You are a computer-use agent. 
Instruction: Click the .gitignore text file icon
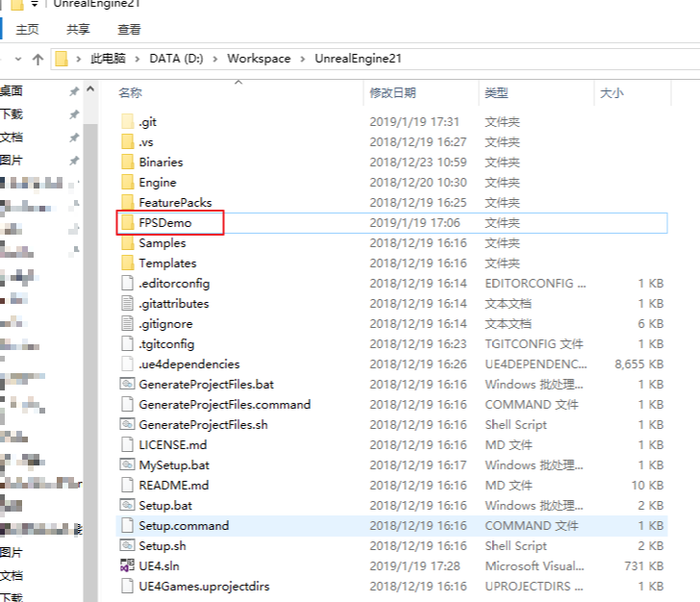[x=128, y=323]
